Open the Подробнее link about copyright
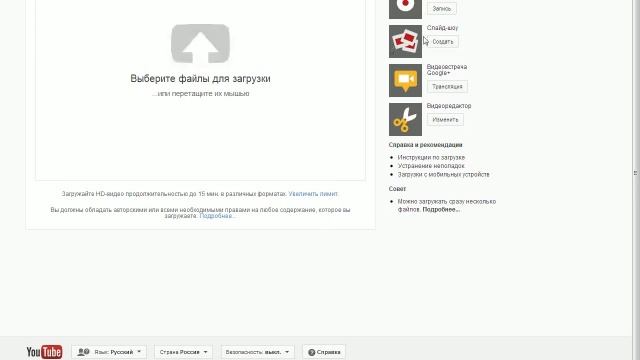This screenshot has width=640, height=360. [x=217, y=216]
